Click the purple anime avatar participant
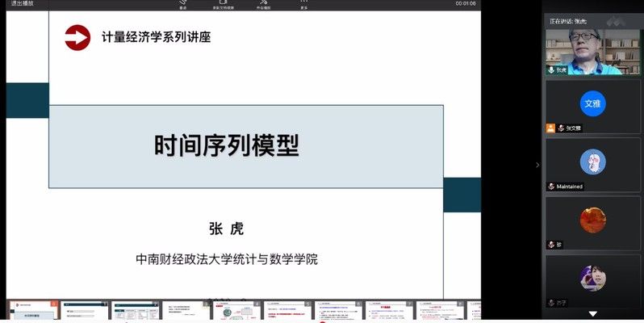Viewport: 644px width, 323px height. pyautogui.click(x=592, y=279)
